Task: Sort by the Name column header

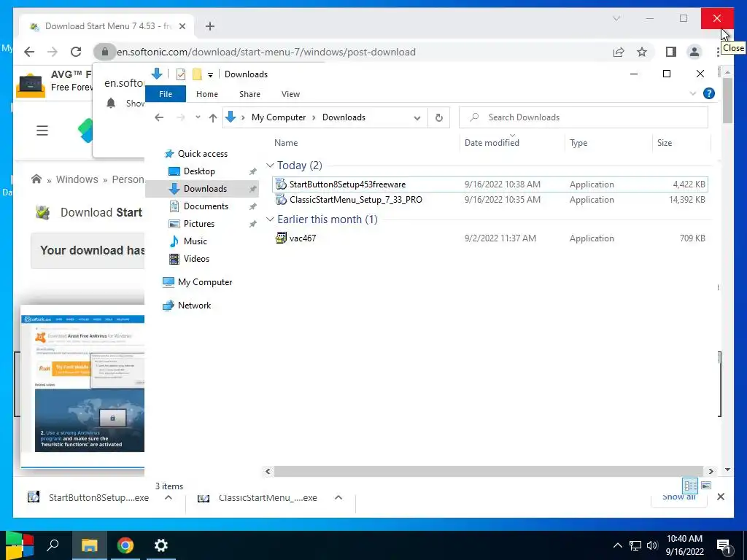Action: [286, 143]
